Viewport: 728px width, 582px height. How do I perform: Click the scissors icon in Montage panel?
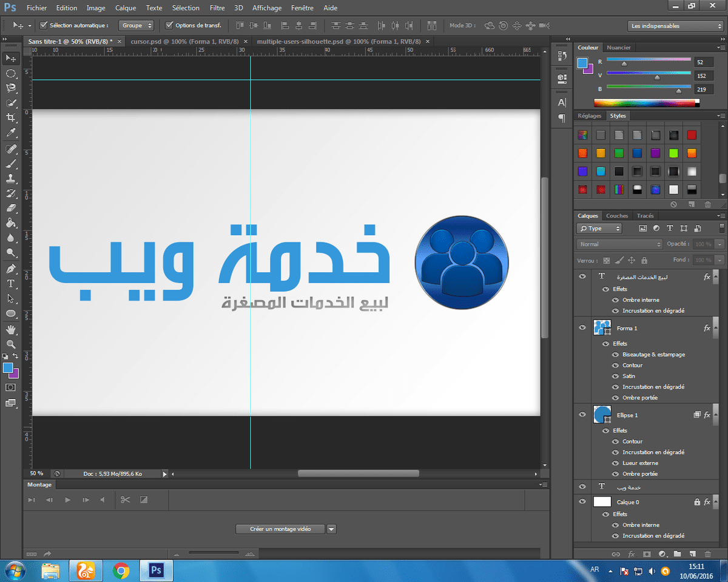click(125, 500)
